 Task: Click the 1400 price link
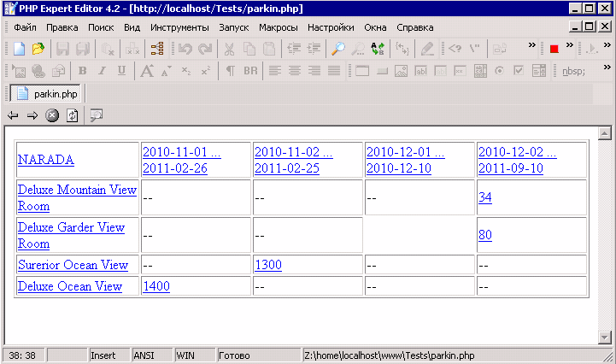tap(156, 286)
